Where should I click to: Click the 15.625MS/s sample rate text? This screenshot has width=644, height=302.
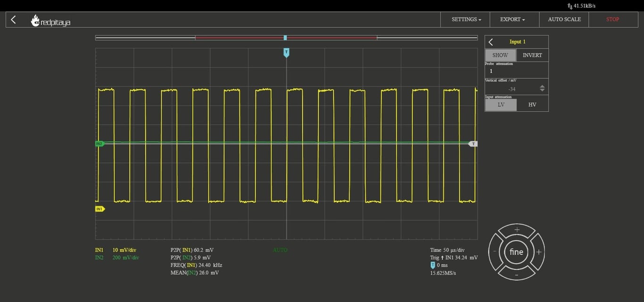(x=443, y=273)
